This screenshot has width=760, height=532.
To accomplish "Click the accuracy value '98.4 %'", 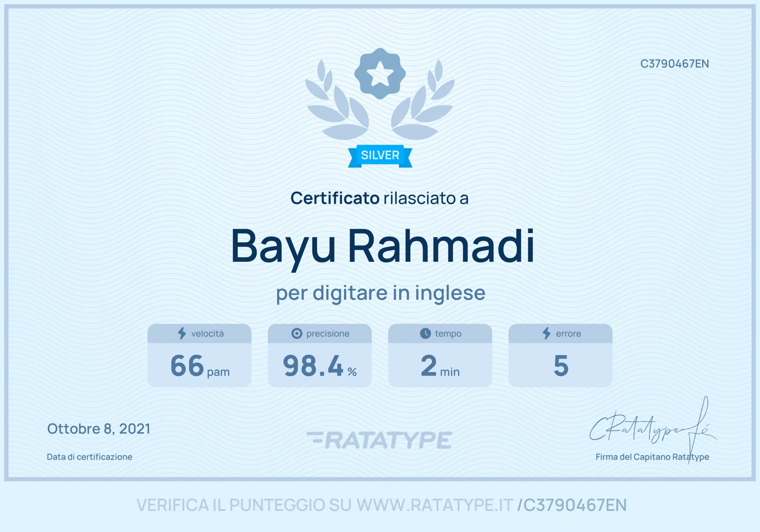I will [320, 366].
